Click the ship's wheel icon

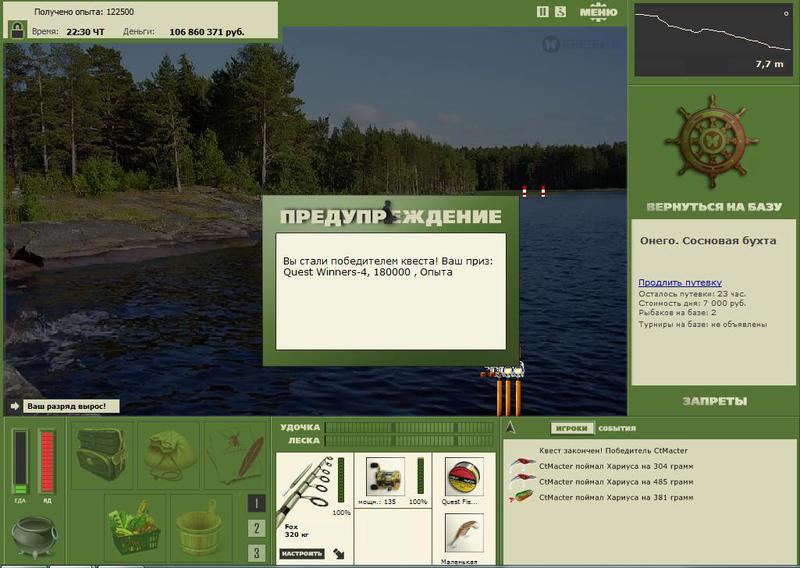712,141
